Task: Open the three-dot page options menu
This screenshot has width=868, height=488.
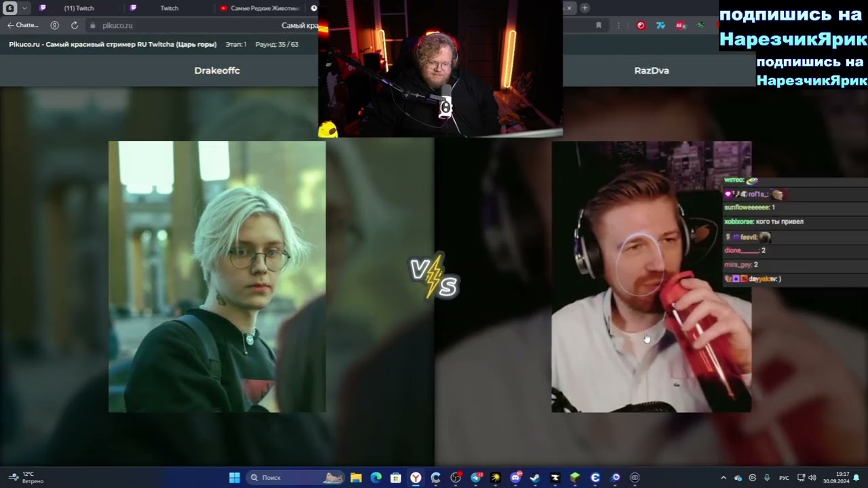Action: 618,25
